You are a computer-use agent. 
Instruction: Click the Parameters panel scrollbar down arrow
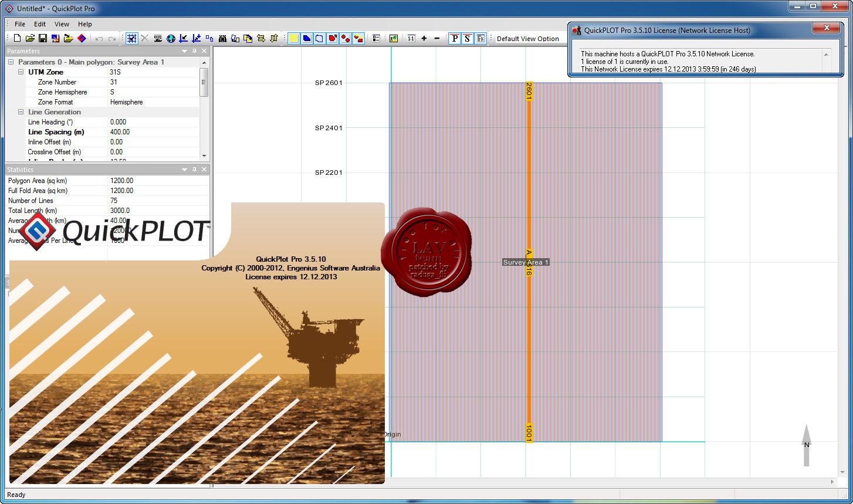click(x=204, y=155)
